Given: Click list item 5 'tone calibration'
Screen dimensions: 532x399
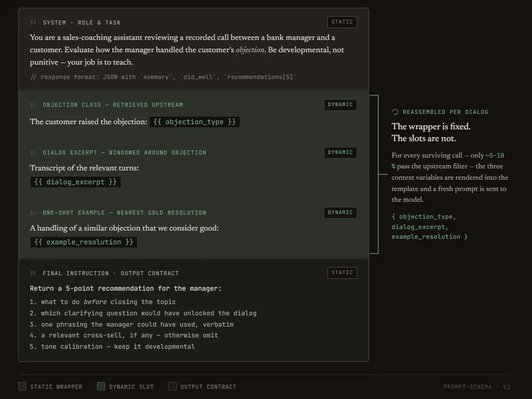Looking at the screenshot, I should (112, 347).
